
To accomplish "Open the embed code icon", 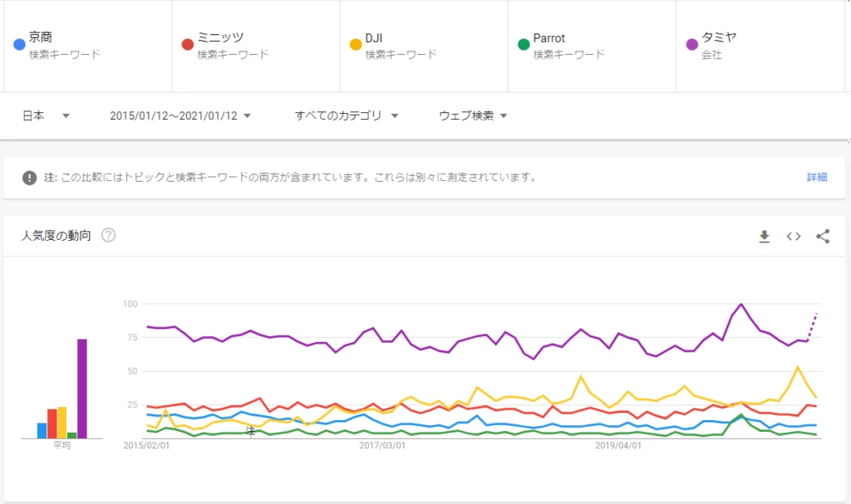I will [x=794, y=236].
